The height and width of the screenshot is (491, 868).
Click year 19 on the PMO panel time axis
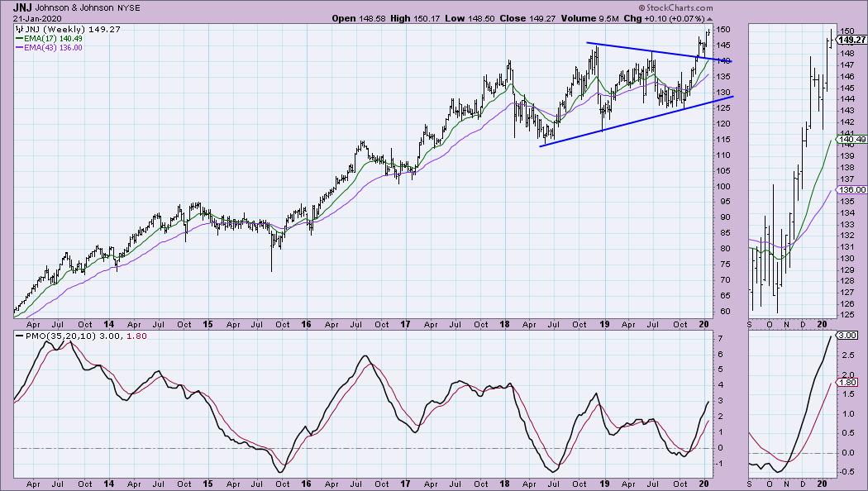(x=604, y=484)
